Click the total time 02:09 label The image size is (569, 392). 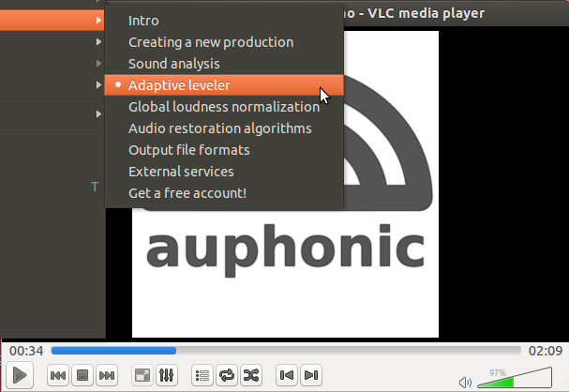click(x=545, y=351)
